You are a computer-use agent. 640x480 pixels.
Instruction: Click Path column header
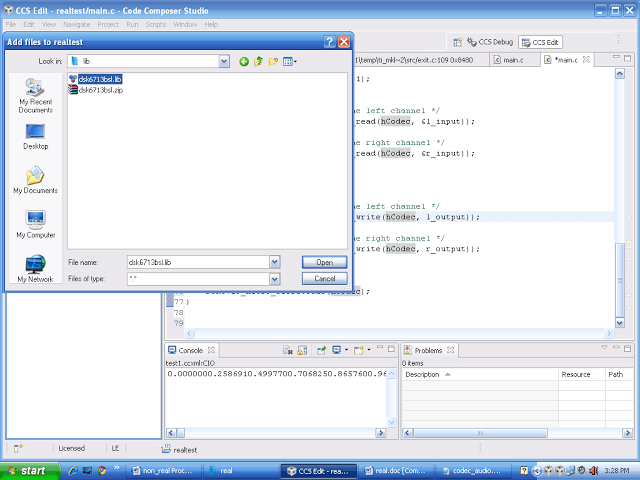619,374
